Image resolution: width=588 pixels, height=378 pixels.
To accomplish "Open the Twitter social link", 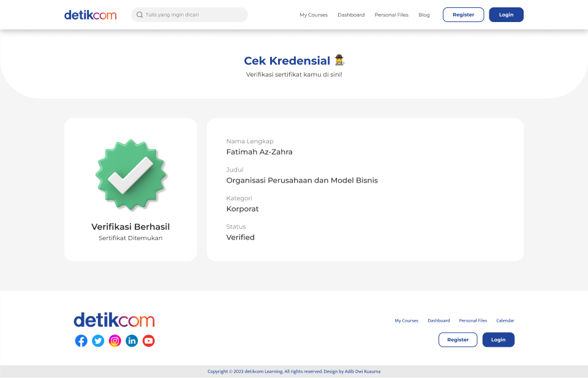I will coord(98,341).
